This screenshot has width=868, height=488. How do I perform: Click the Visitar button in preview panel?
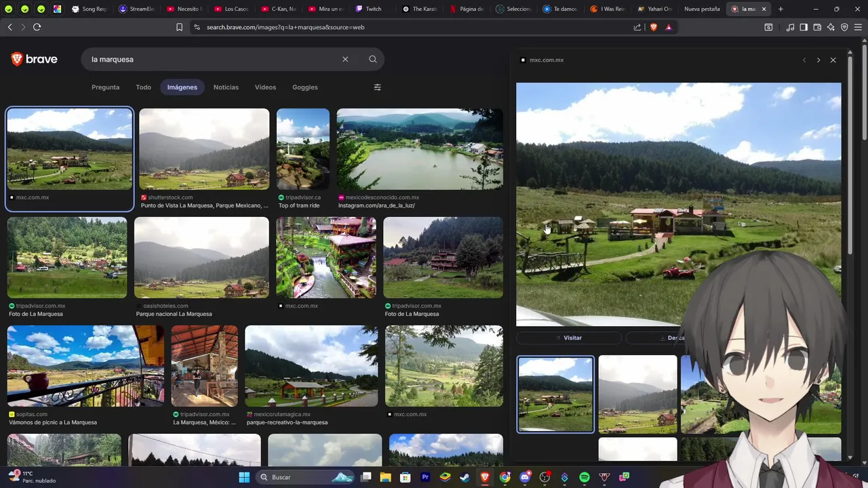[568, 338]
